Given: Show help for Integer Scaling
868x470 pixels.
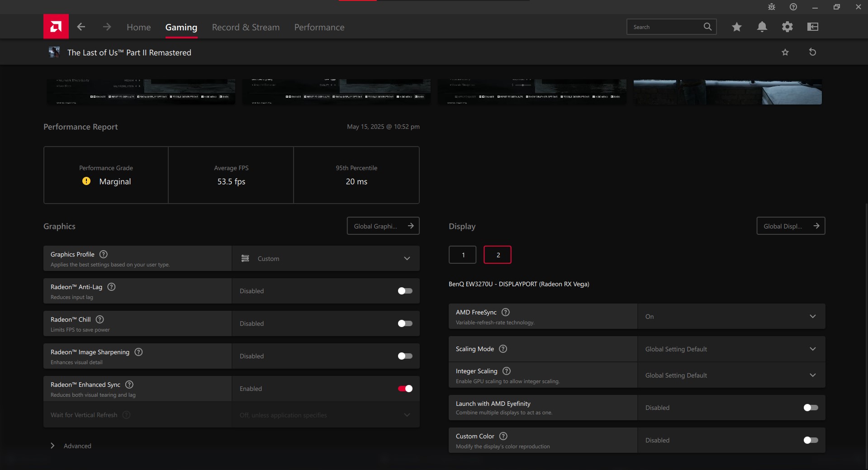Looking at the screenshot, I should tap(507, 371).
